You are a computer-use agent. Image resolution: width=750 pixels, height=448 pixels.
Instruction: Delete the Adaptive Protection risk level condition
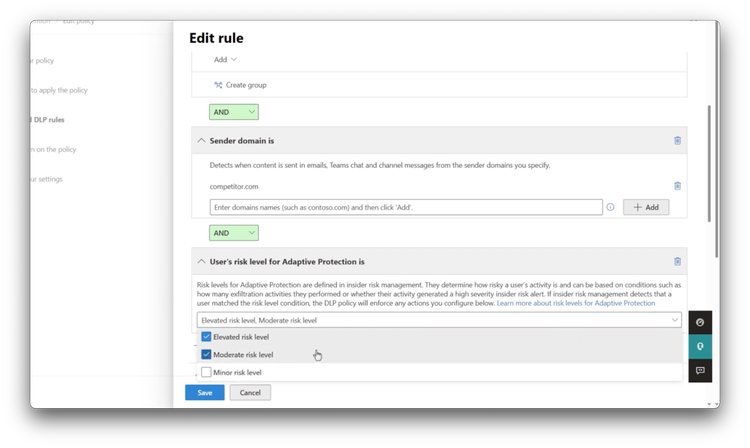(677, 262)
